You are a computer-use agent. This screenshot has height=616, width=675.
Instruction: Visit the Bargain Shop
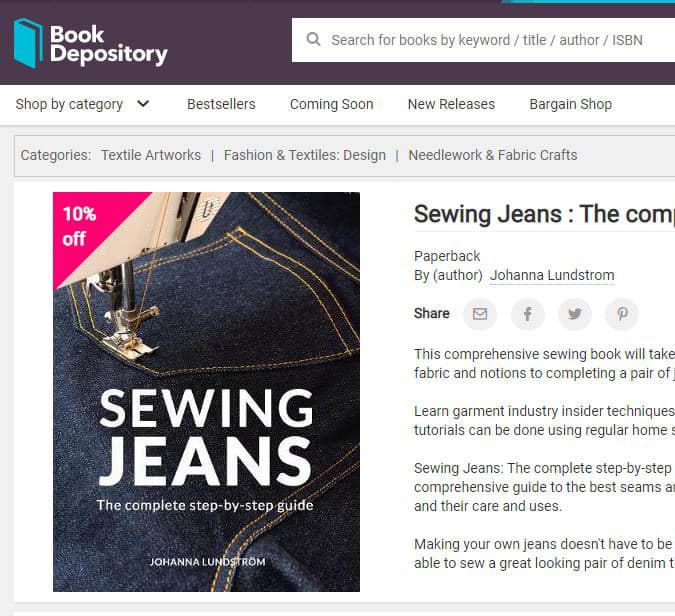(570, 104)
